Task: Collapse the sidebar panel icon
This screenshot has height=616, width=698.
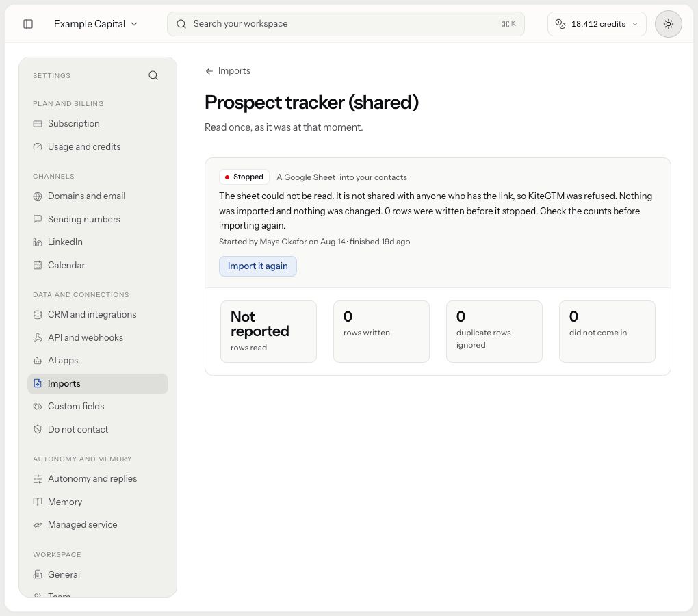Action: [x=28, y=24]
